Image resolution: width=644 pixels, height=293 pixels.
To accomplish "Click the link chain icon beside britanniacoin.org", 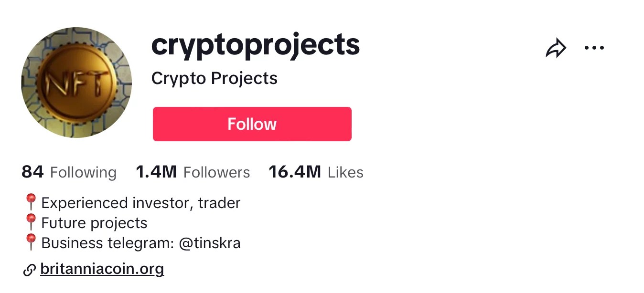I will pos(30,269).
